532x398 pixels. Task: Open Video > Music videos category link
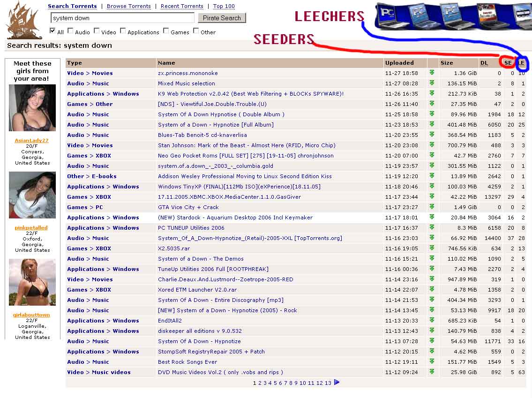(99, 372)
